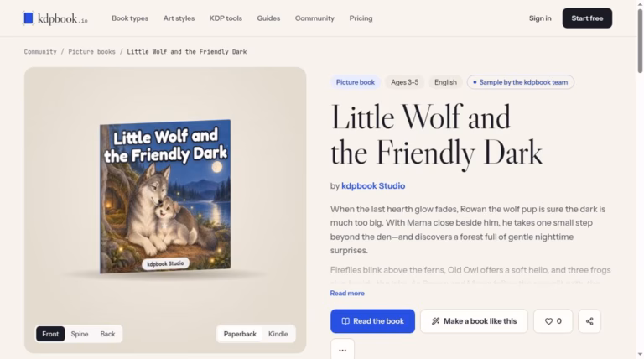Show the Spine view

click(x=80, y=334)
